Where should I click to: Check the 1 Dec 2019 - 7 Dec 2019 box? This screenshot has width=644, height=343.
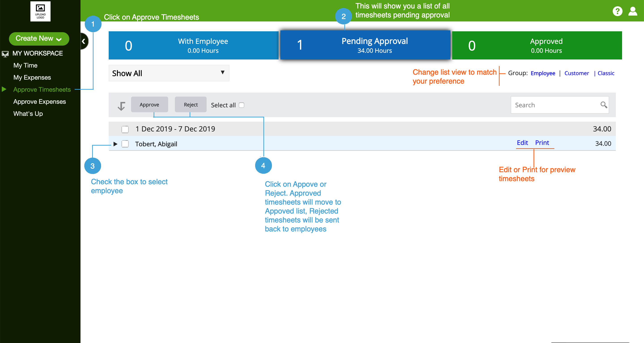pos(125,129)
